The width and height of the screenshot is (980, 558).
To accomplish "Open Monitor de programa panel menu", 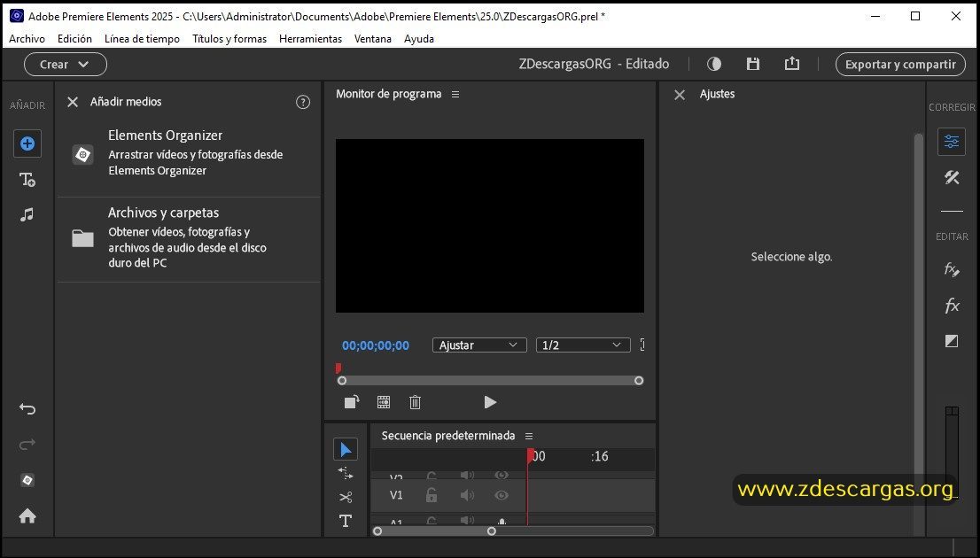I will pyautogui.click(x=455, y=95).
